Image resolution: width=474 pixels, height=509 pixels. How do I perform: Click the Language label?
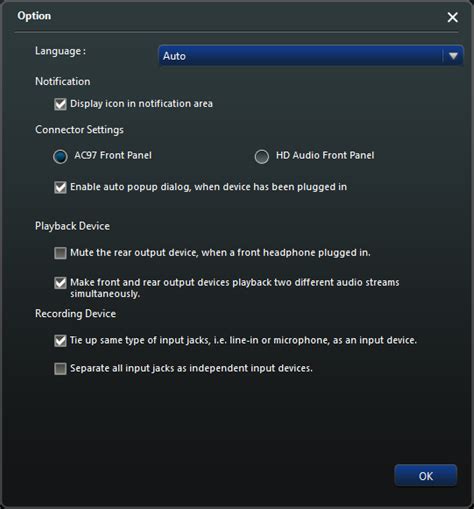pos(60,51)
